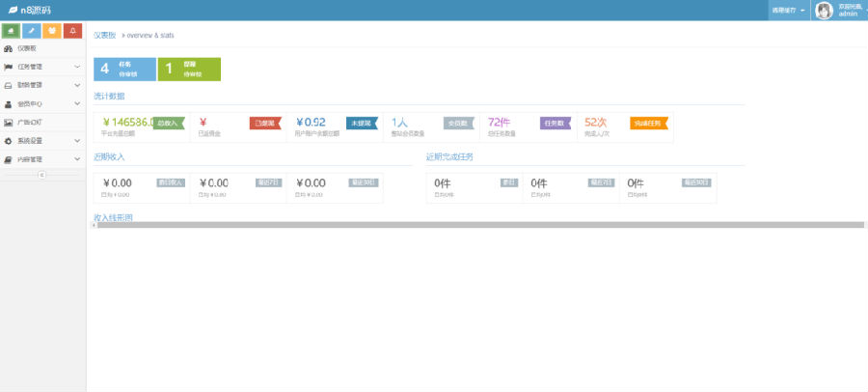Click the flag icon for 任务管理
868x392 pixels.
[8, 67]
